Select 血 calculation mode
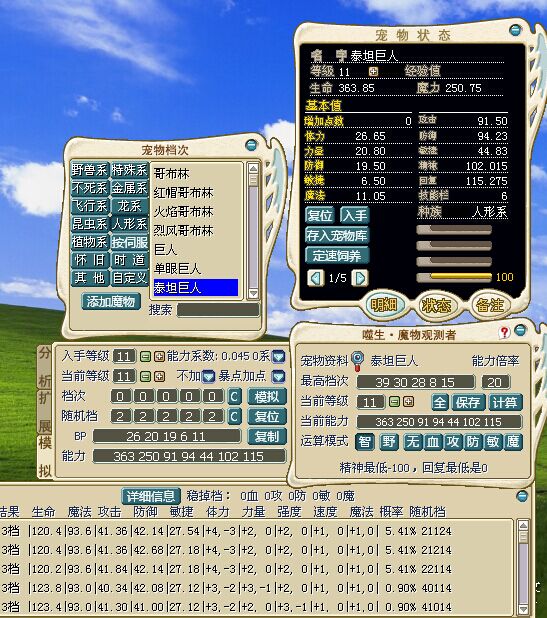Viewport: 547px width, 618px height. [x=433, y=441]
